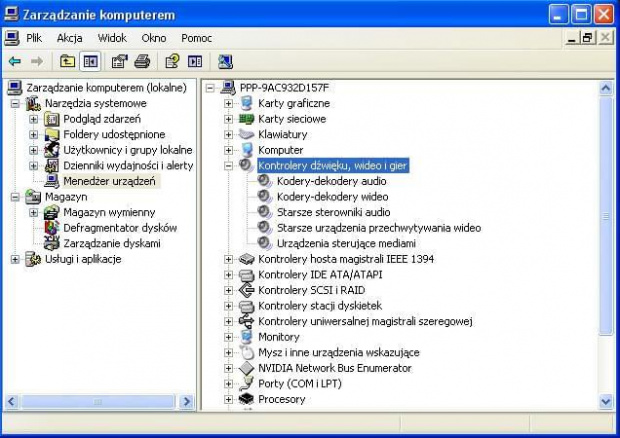The height and width of the screenshot is (438, 620).
Task: Click the Usługi i aplikacje icon
Action: pos(33,259)
